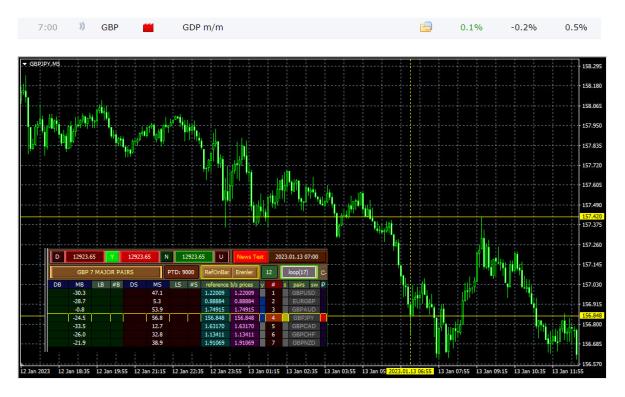Click the purple 1.91069 reference price
Screen dimensions: 625x397
point(244,343)
